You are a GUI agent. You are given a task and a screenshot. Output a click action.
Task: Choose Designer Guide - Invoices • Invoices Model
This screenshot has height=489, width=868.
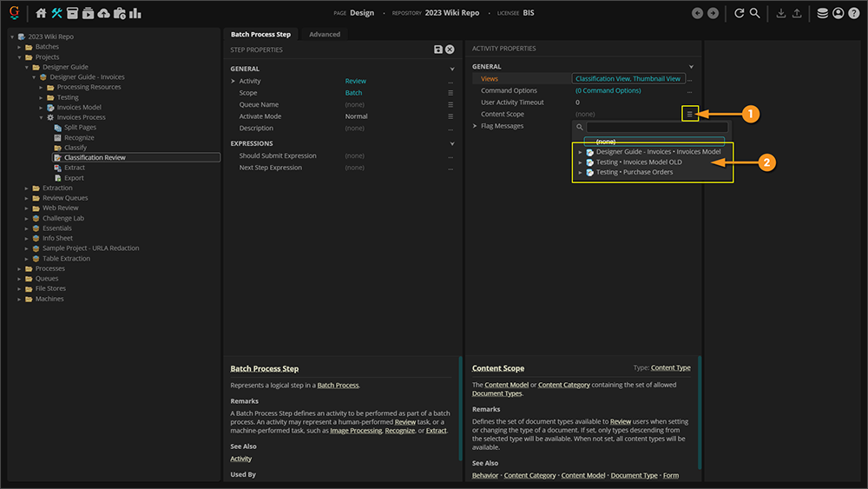point(658,152)
